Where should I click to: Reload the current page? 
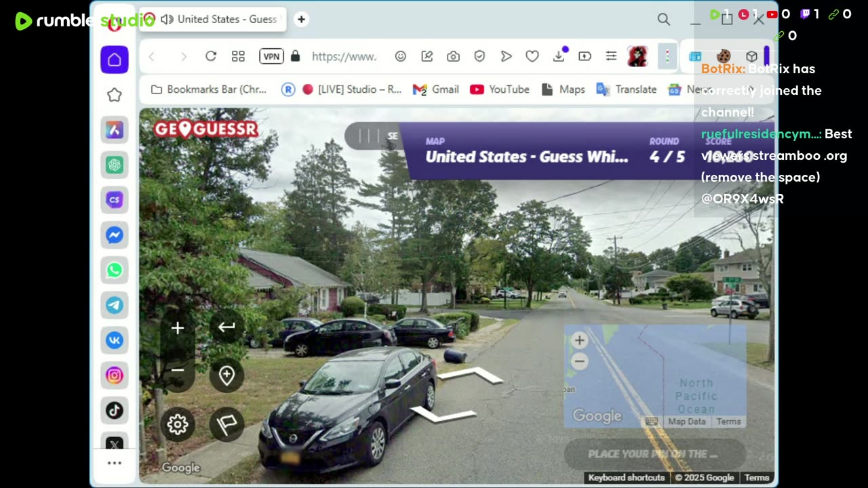point(211,56)
